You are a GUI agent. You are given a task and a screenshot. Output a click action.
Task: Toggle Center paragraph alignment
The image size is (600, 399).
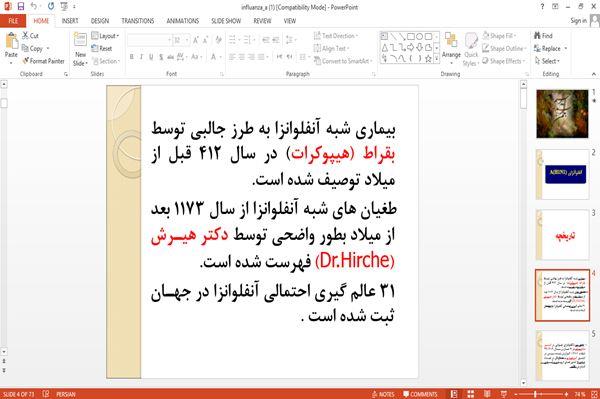pyautogui.click(x=242, y=57)
